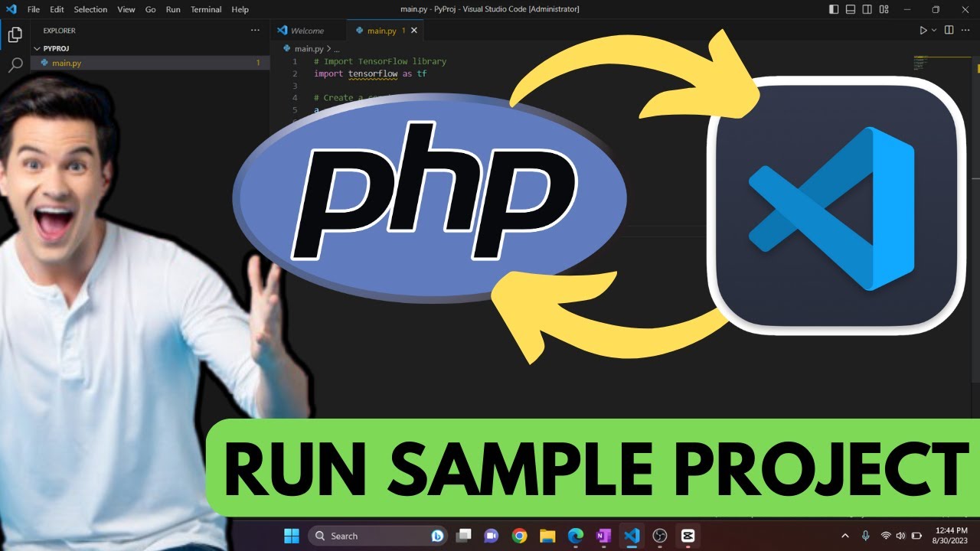Select main.py in the Explorer tree
The height and width of the screenshot is (551, 980).
coord(149,63)
